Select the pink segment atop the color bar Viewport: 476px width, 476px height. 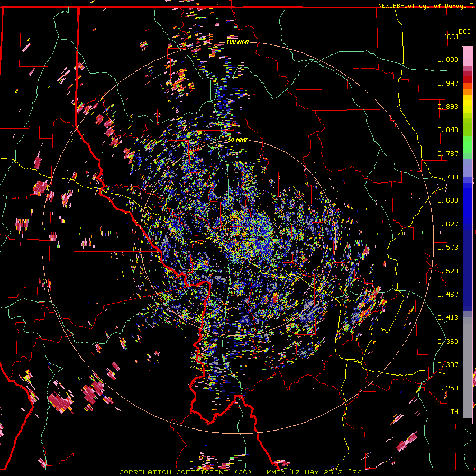pyautogui.click(x=467, y=56)
